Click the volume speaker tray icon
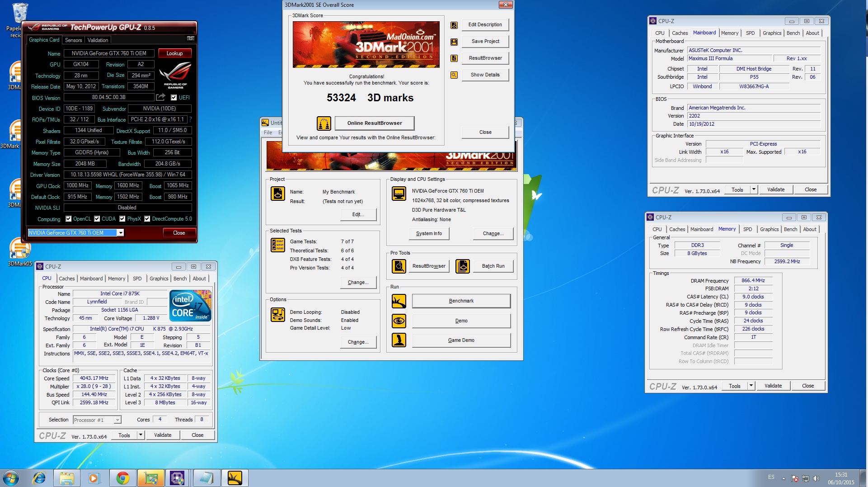The width and height of the screenshot is (868, 487). tap(816, 478)
